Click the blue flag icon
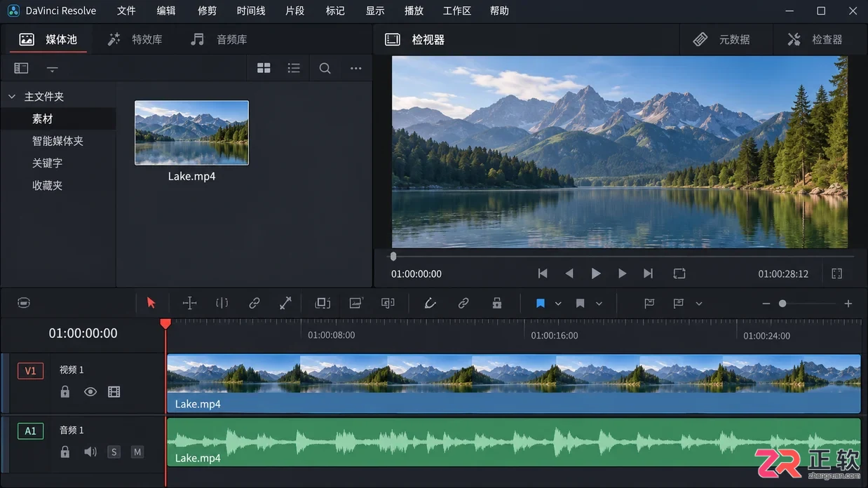868x488 pixels. (541, 304)
